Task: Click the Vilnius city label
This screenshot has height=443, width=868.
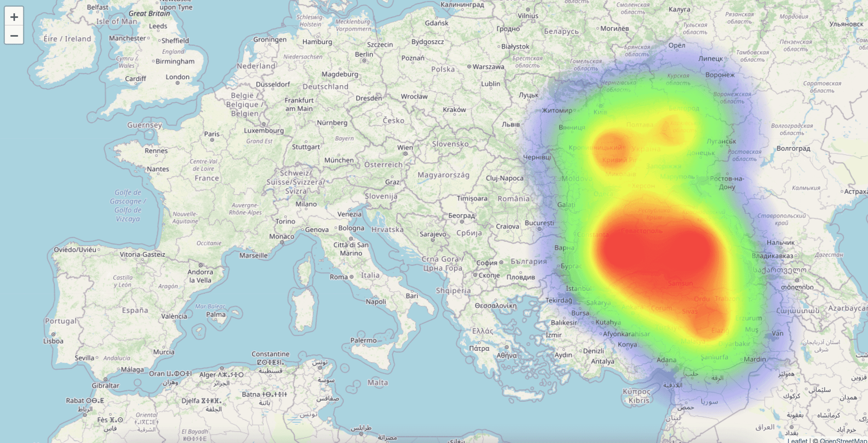Action: pos(528,15)
